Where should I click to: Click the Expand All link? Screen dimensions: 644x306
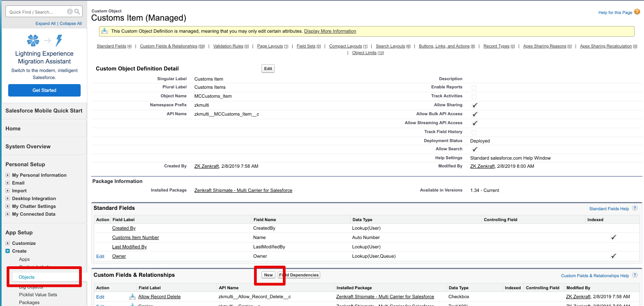coord(46,23)
